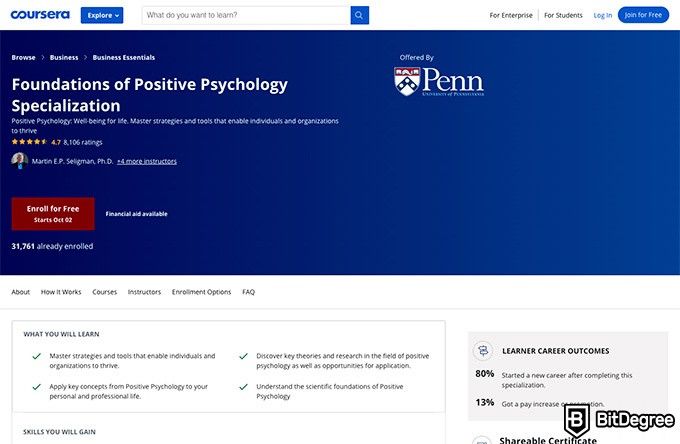Click the 'Foundations of Positive Psychology Specialization' title

pyautogui.click(x=150, y=95)
